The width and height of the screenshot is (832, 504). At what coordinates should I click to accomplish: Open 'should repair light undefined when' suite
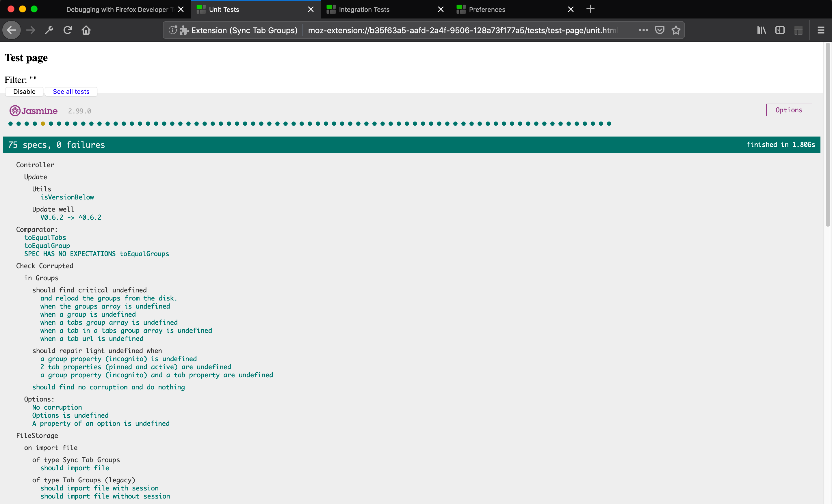pyautogui.click(x=97, y=351)
